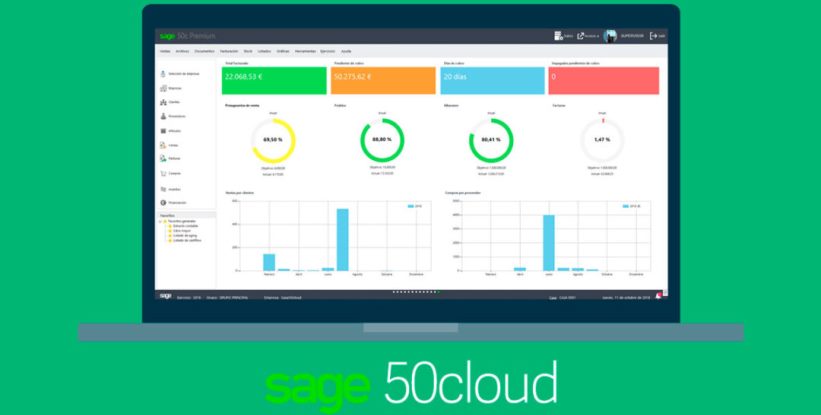Open the Listados menu

(x=264, y=51)
